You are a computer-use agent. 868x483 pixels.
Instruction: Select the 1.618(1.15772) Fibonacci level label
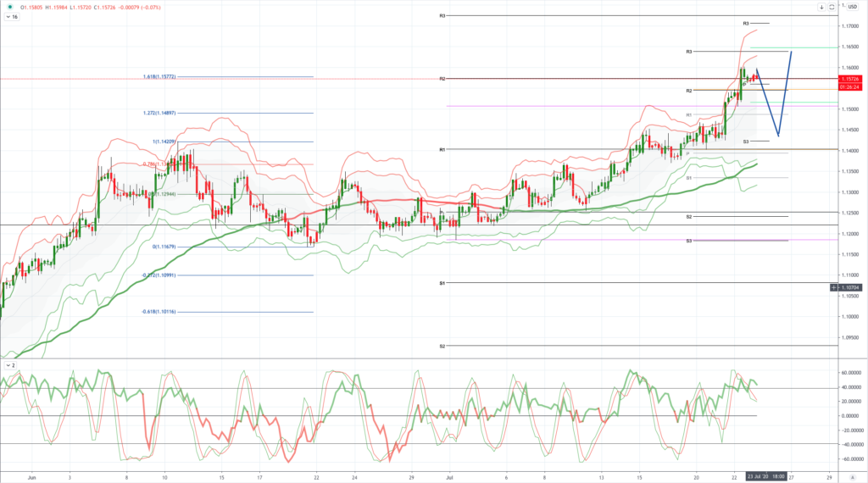tap(159, 77)
